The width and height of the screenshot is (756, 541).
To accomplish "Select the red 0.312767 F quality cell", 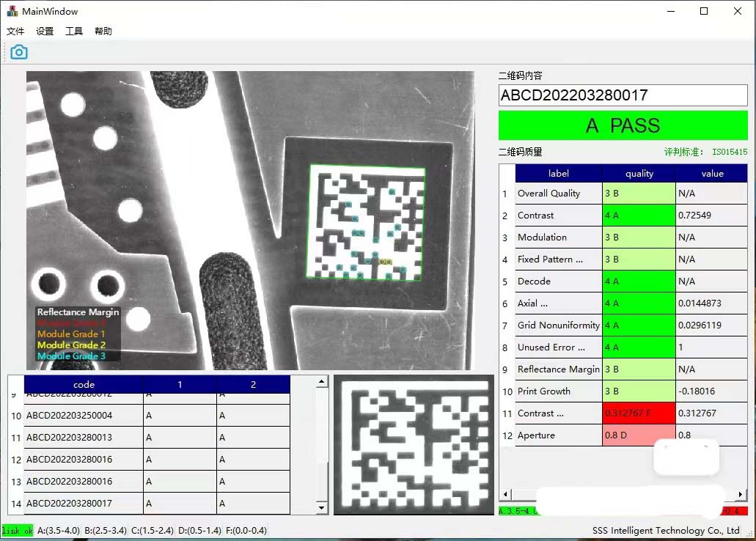I will tap(639, 413).
